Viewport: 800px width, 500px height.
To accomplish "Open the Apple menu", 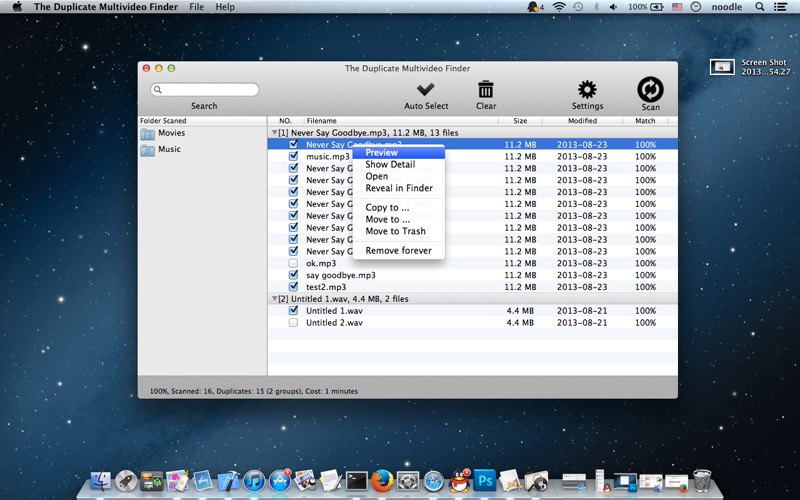I will 16,7.
